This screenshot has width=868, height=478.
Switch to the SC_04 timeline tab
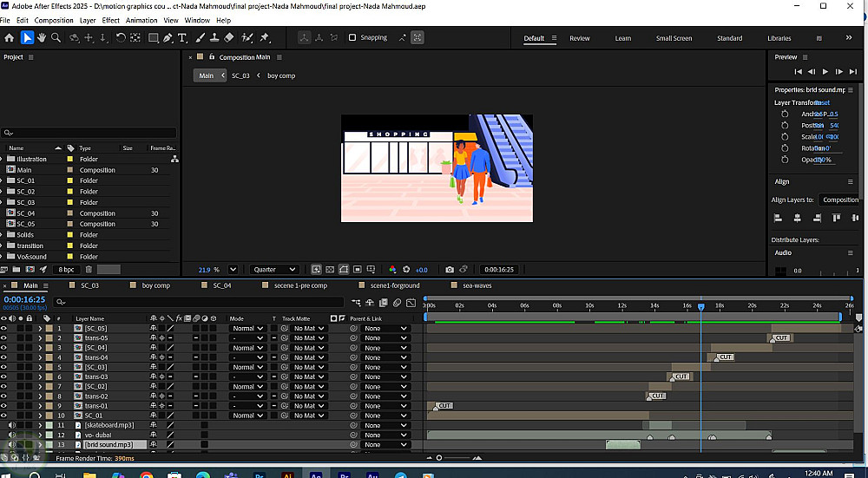coord(221,285)
